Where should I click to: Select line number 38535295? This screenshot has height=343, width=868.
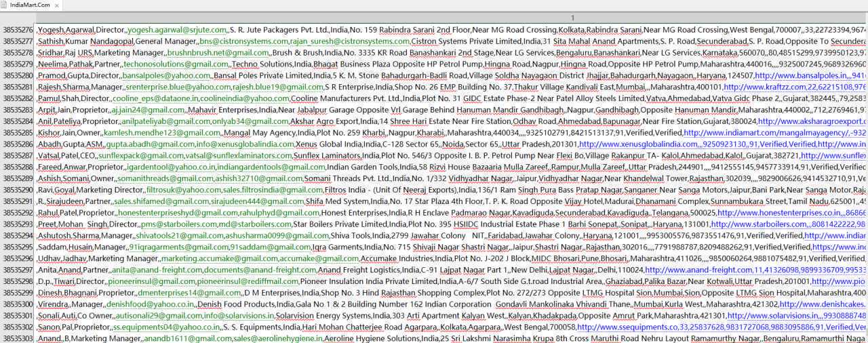coord(17,247)
